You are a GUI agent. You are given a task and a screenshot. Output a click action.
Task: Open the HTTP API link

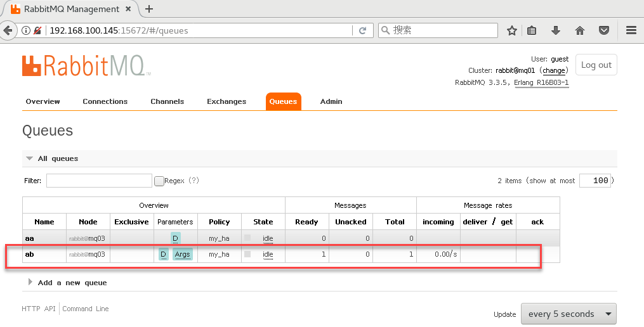(x=38, y=309)
